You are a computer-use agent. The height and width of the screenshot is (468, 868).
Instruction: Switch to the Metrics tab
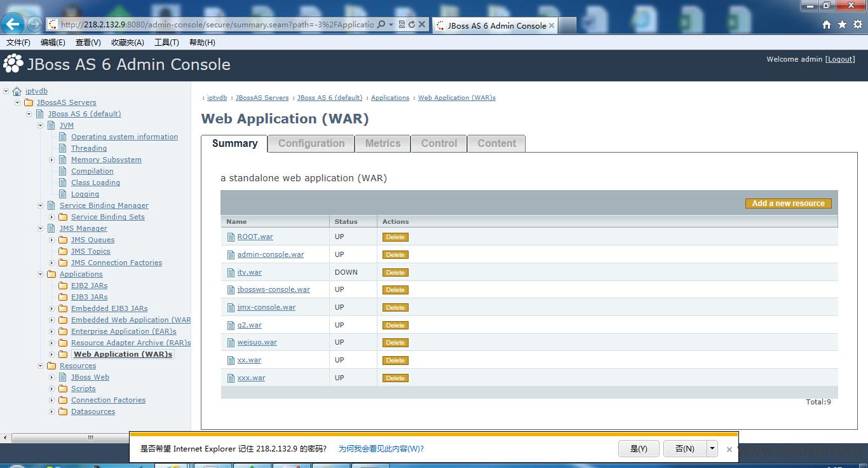(x=383, y=144)
